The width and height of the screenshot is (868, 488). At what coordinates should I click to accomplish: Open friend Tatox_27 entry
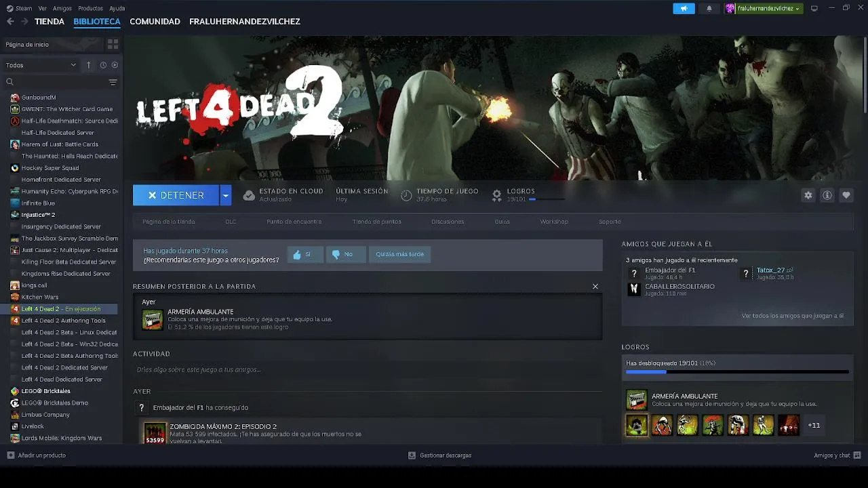[x=767, y=273]
